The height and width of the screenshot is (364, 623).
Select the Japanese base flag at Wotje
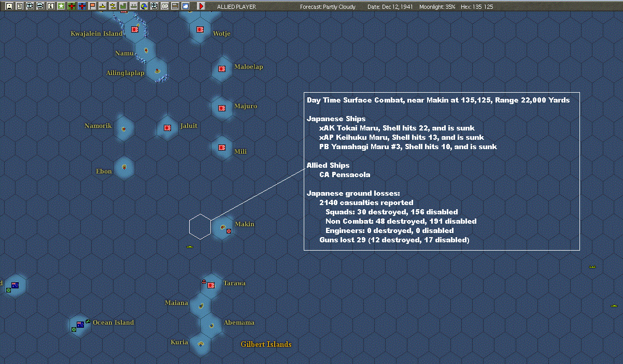pyautogui.click(x=200, y=30)
